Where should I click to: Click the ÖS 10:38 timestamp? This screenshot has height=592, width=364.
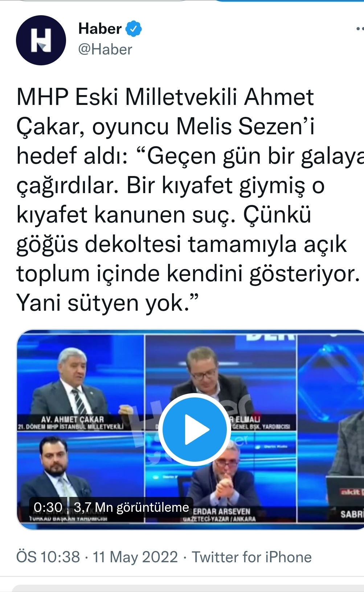tap(48, 557)
